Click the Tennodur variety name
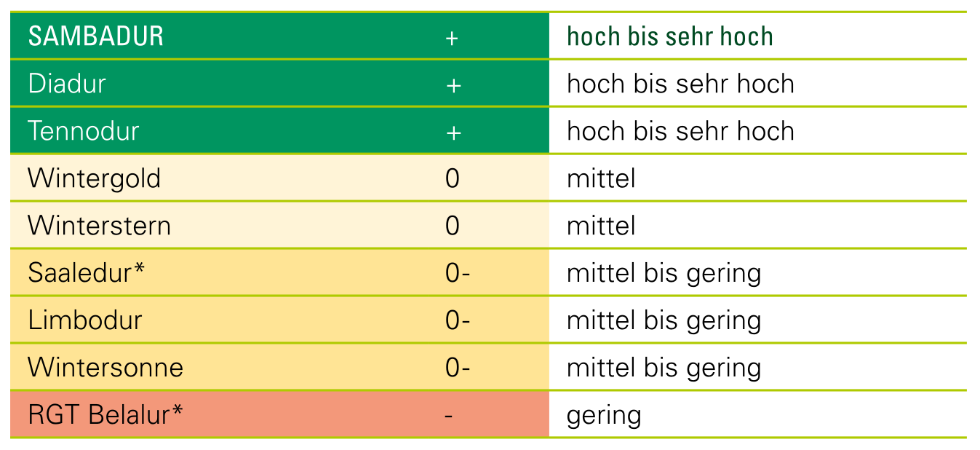 tap(83, 132)
